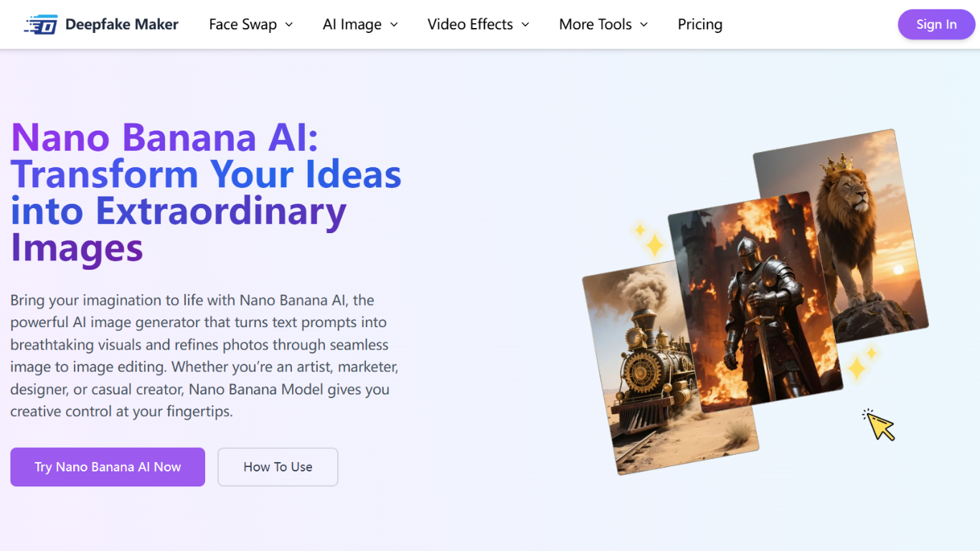
Task: Click the small sparkle above the train image
Action: 639,230
